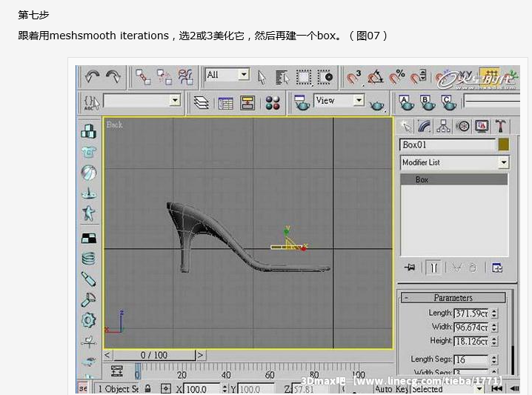532x395 pixels.
Task: Select the Select Object arrow tool
Action: 262,77
